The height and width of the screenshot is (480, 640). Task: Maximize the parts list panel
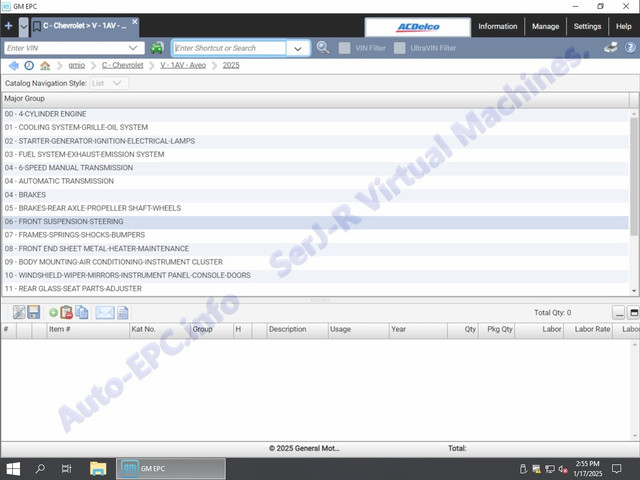pos(633,313)
